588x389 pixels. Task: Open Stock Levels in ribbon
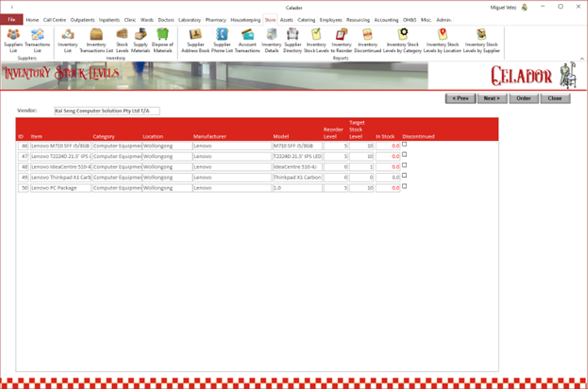122,39
